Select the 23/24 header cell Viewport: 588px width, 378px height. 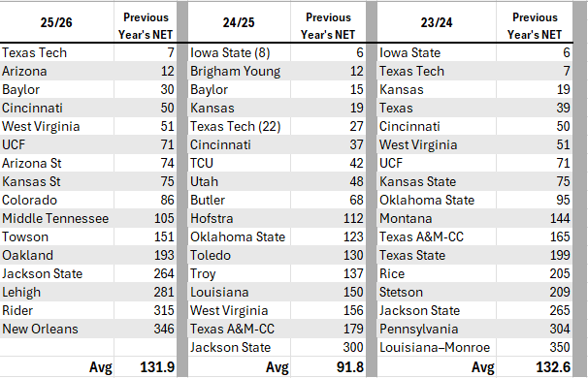click(x=437, y=22)
